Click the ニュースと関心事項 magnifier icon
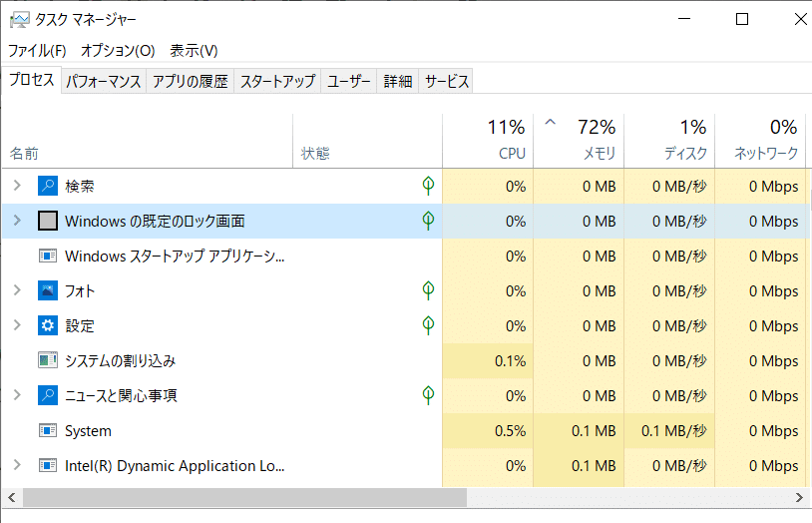Image resolution: width=812 pixels, height=523 pixels. [x=48, y=395]
